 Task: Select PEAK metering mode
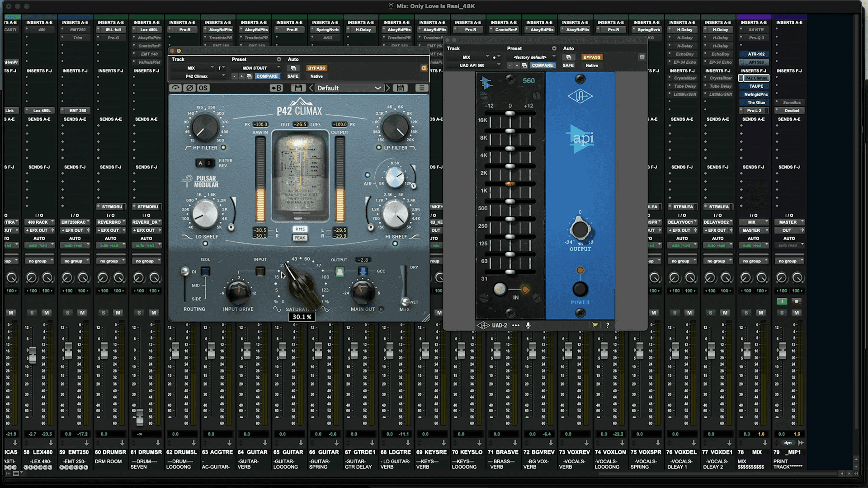coord(300,238)
